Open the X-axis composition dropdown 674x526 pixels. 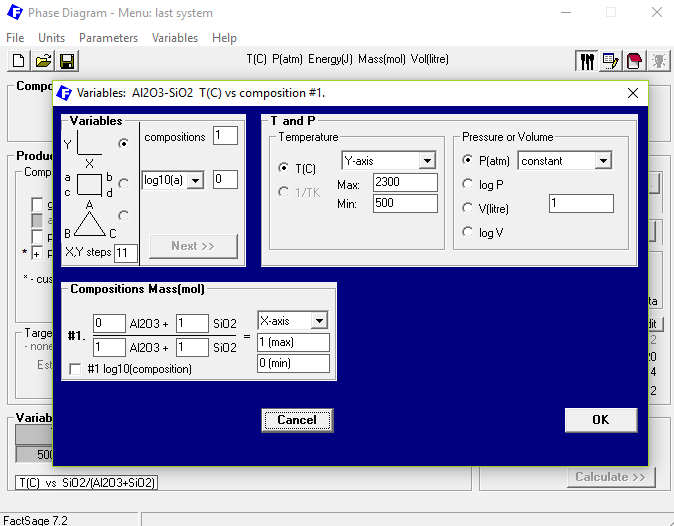pos(319,321)
